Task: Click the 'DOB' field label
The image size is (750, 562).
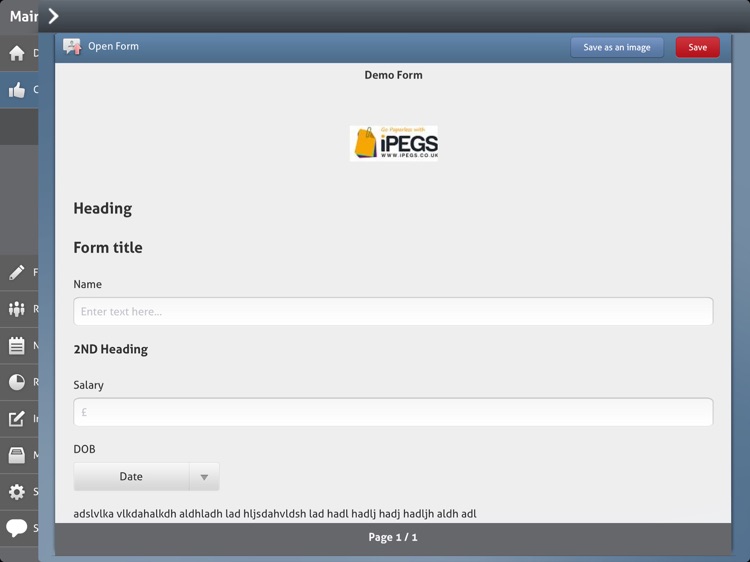Action: [84, 449]
